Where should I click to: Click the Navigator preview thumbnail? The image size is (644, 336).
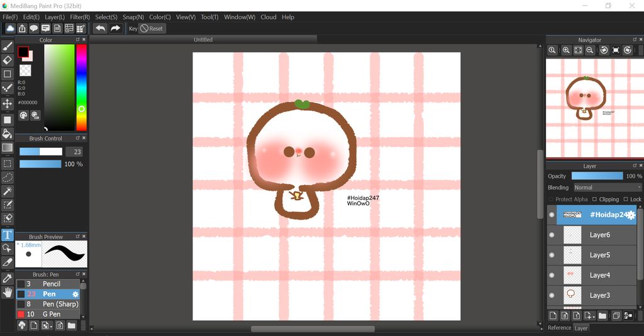coord(595,108)
